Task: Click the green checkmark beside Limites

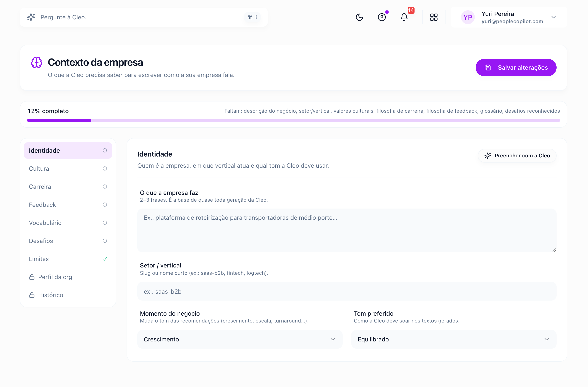Action: point(105,259)
